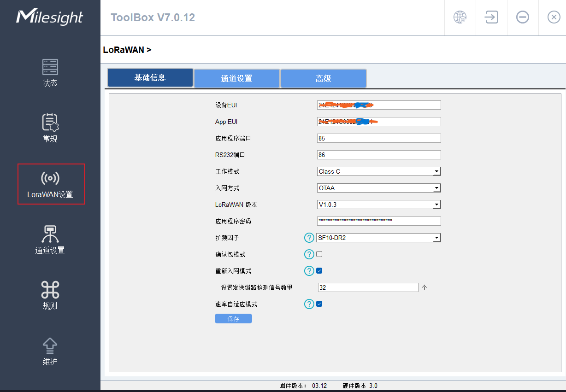Viewport: 566px width, 392px height.
Task: Show help for 速率自适应模式
Action: point(309,304)
